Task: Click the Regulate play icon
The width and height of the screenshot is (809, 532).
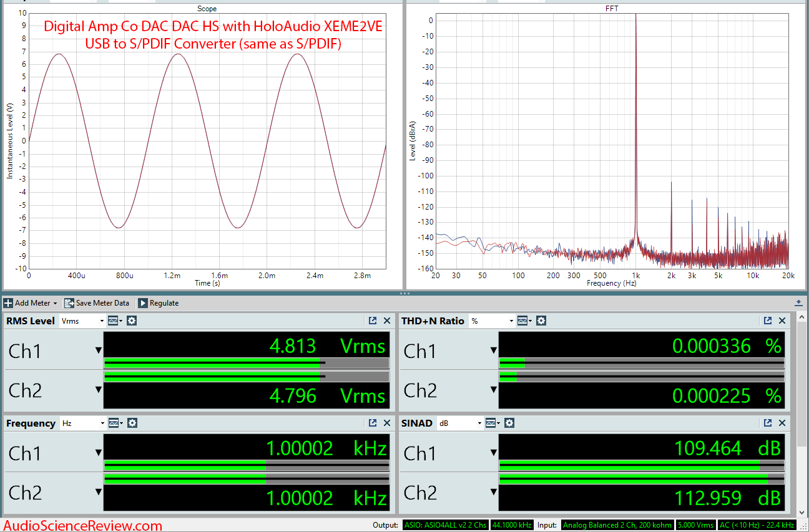Action: [143, 303]
